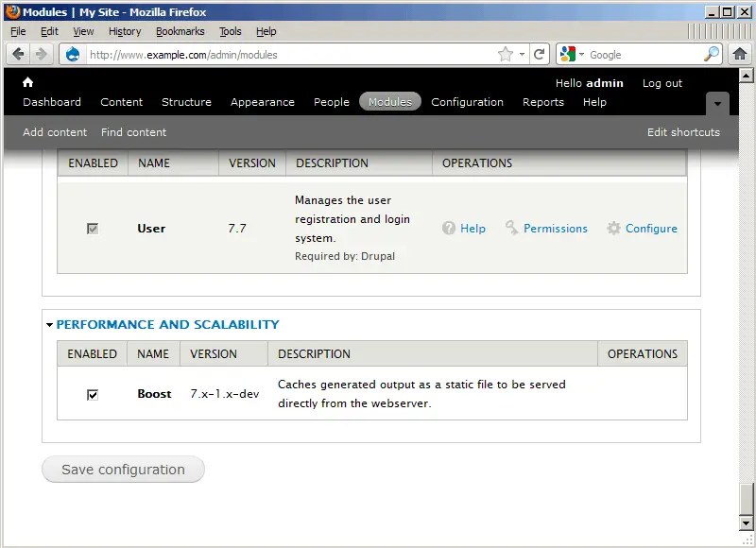Open the Drupal toolbar Help link
Screen dimensions: 756x548
[595, 102]
